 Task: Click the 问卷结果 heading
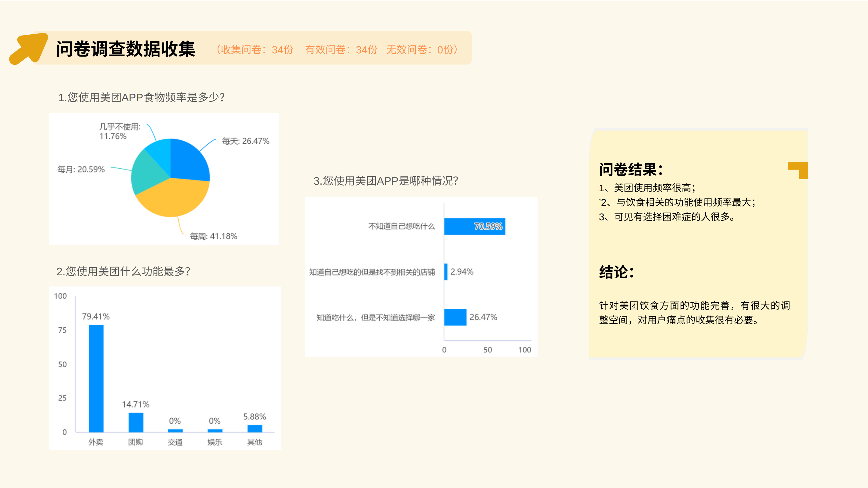coord(631,169)
